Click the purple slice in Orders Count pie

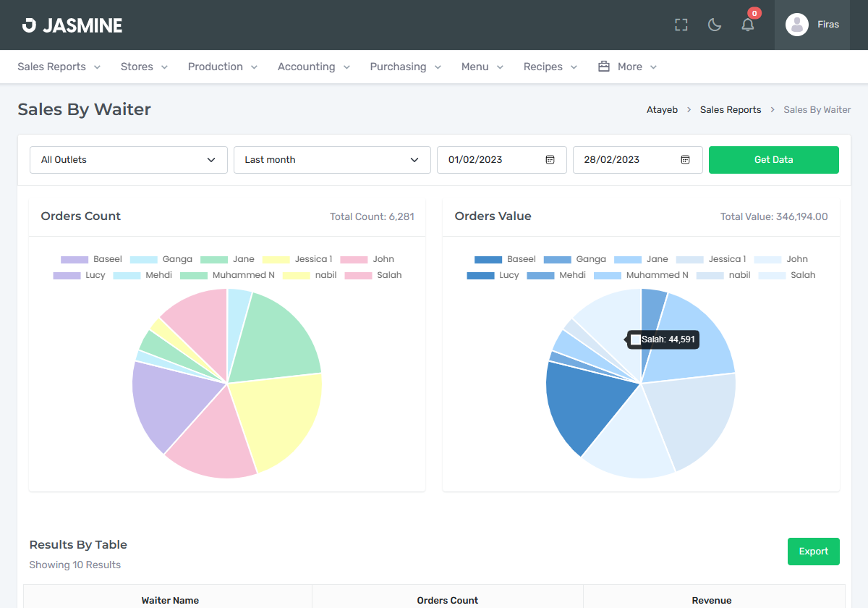pos(174,402)
